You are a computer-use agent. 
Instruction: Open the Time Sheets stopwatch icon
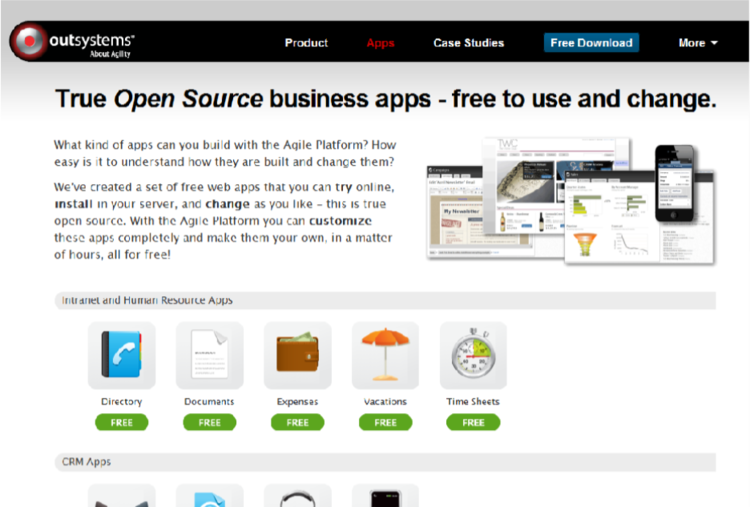[474, 355]
